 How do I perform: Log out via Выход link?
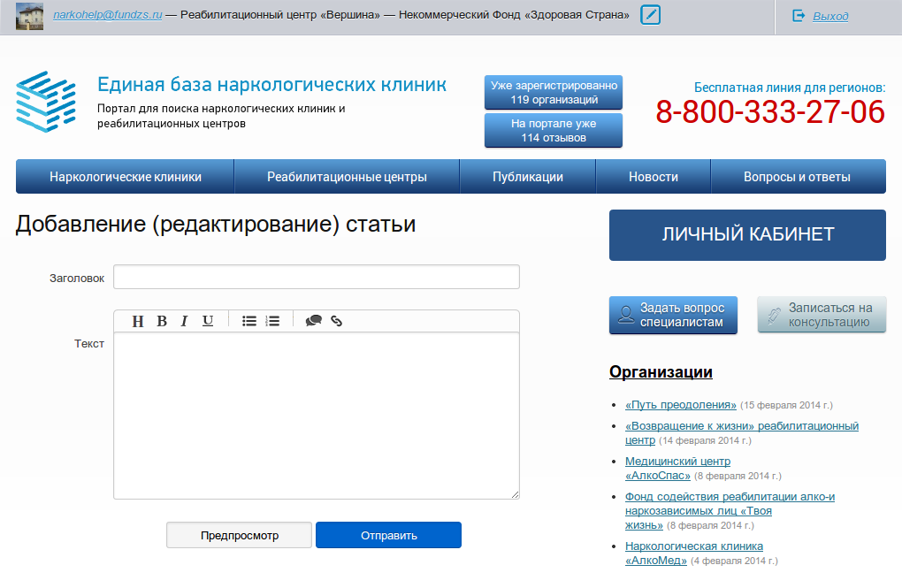coord(830,16)
